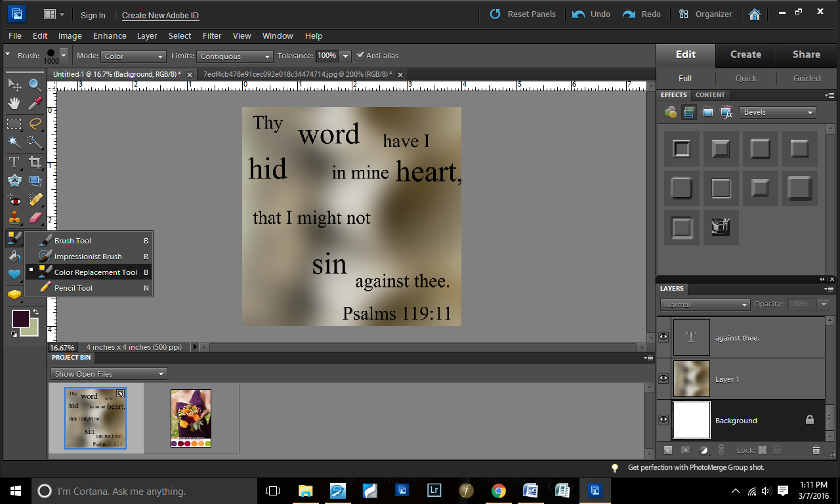Delete layer using trash icon in Layers panel
The width and height of the screenshot is (840, 504).
coord(816,450)
